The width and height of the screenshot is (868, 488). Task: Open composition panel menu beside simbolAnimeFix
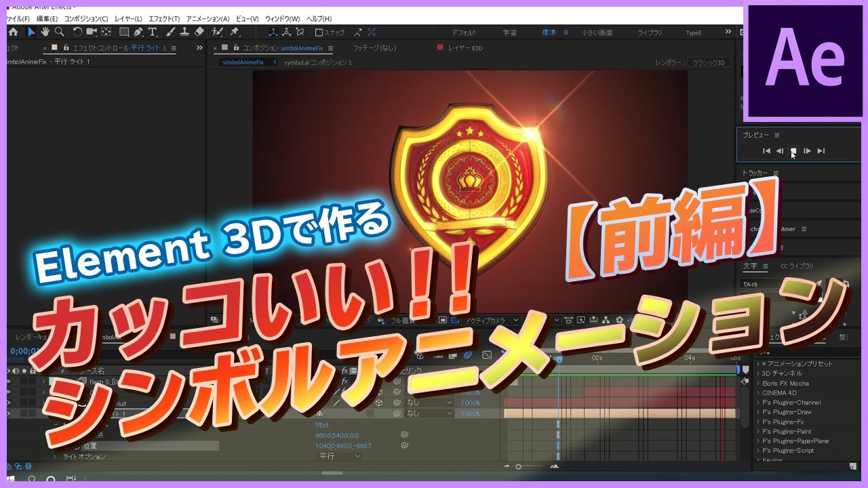point(330,48)
